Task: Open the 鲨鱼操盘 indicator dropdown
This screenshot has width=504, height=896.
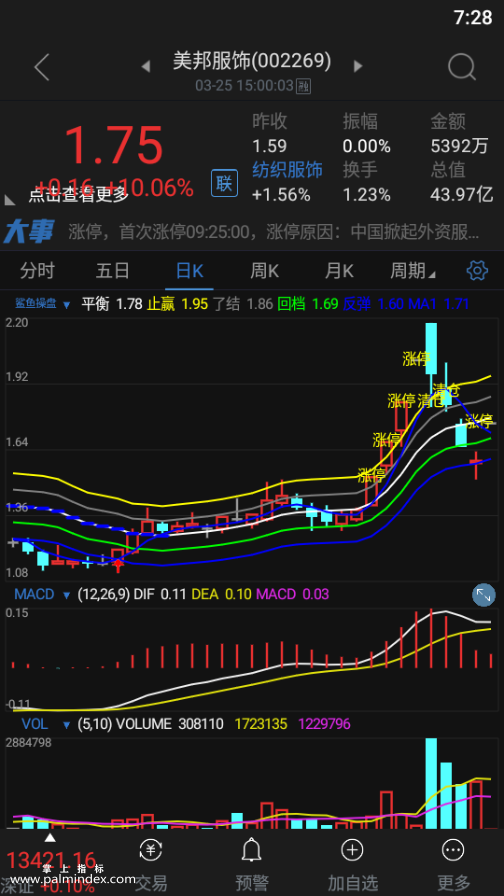Action: click(43, 304)
